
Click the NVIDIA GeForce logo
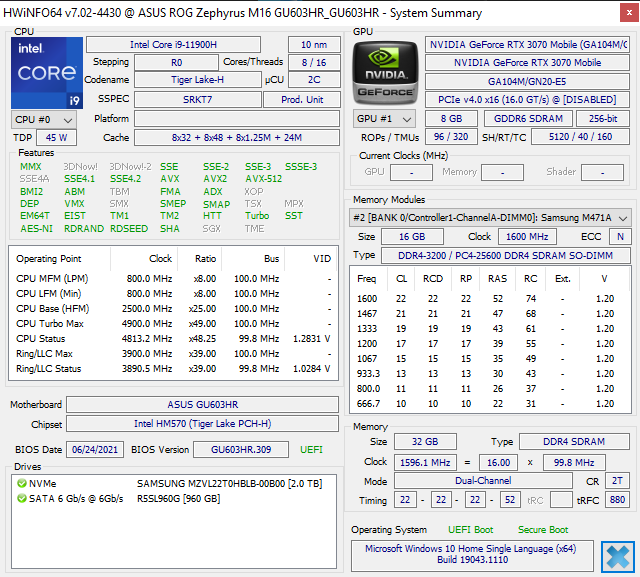click(386, 72)
